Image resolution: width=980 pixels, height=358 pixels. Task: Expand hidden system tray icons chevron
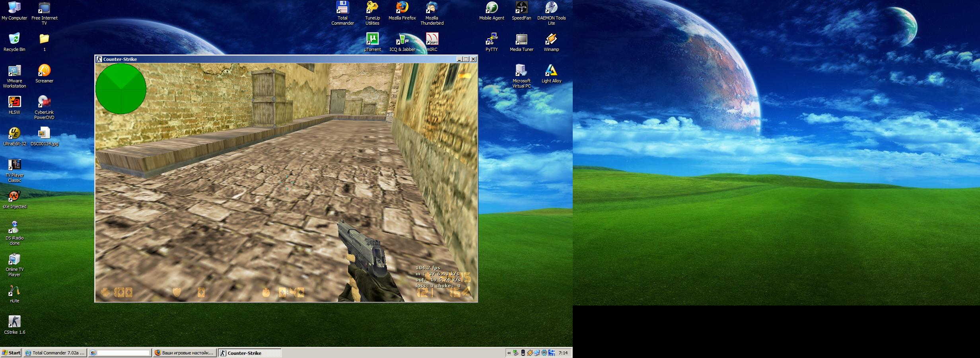[509, 353]
